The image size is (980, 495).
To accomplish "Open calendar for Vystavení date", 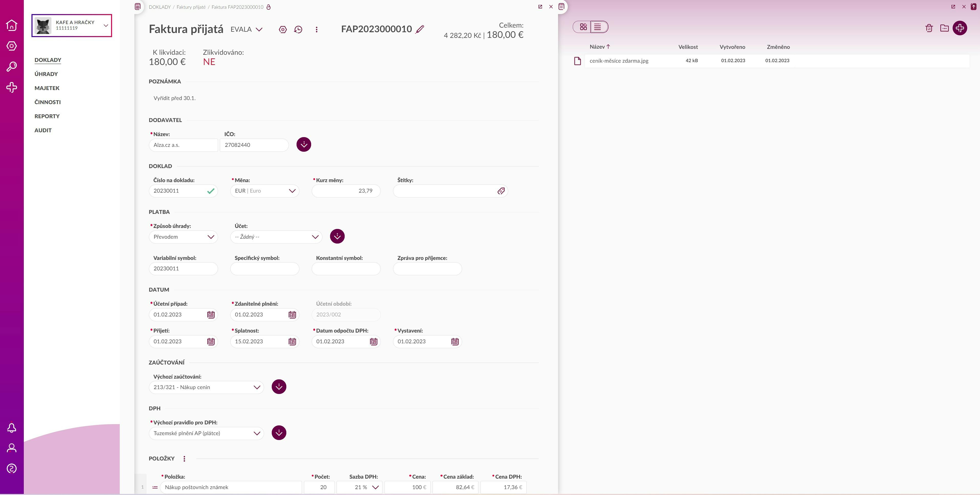I will pos(455,342).
